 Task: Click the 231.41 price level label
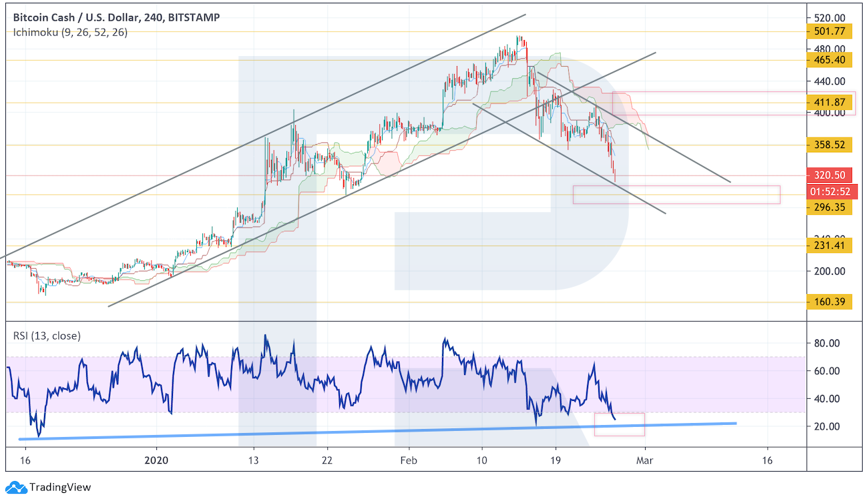(829, 245)
